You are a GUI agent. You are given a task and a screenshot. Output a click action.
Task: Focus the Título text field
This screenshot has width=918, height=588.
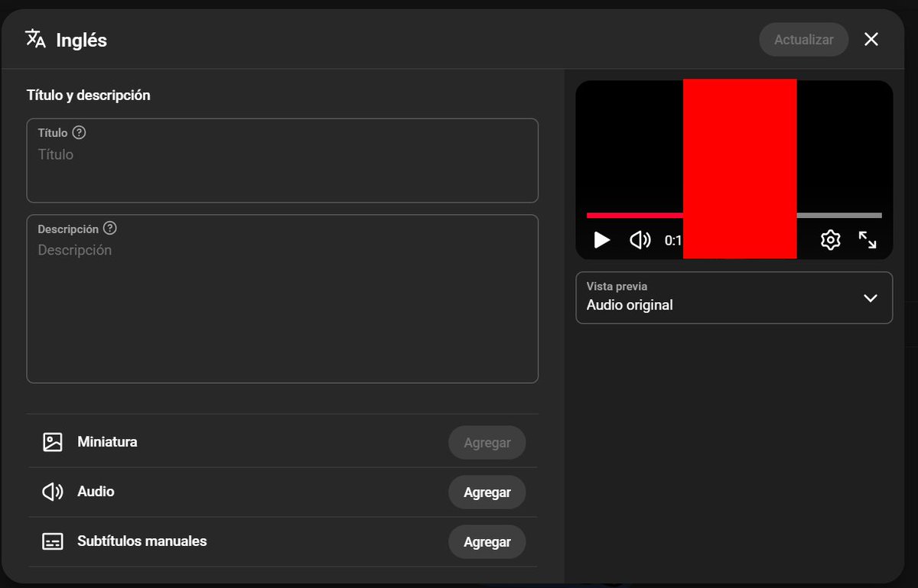coord(282,161)
